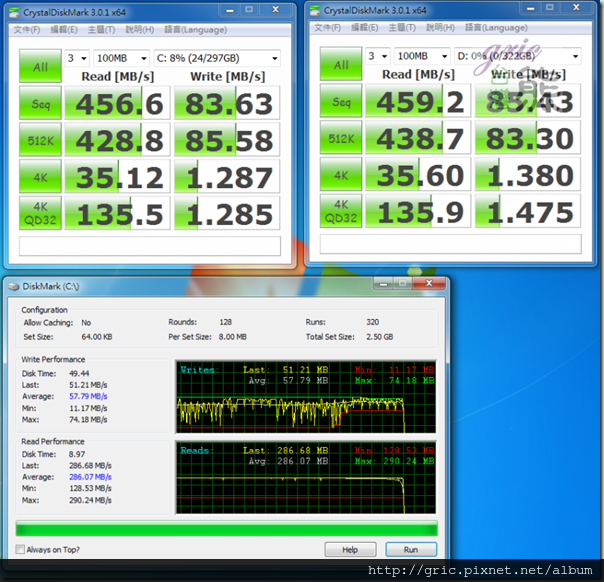Click Seq read value 456.6 in C: window

point(117,103)
